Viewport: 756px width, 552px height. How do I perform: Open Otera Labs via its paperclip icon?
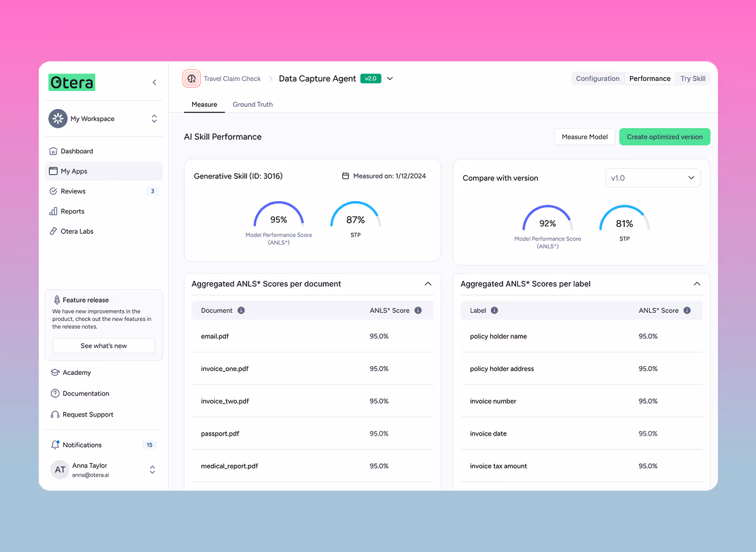(53, 231)
